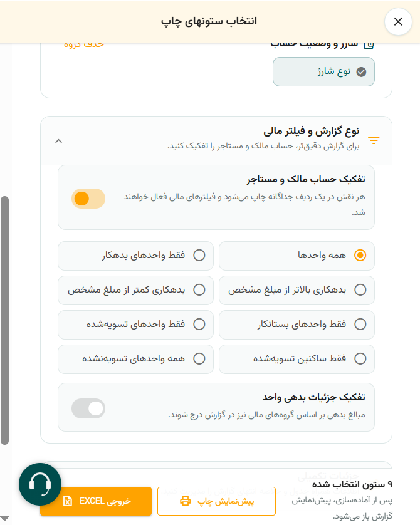Click خروجی EXCEL export button
The width and height of the screenshot is (420, 525).
[x=96, y=501]
